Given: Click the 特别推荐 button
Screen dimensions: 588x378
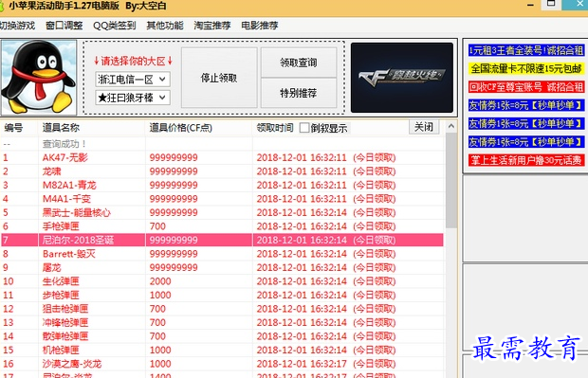Looking at the screenshot, I should 299,93.
